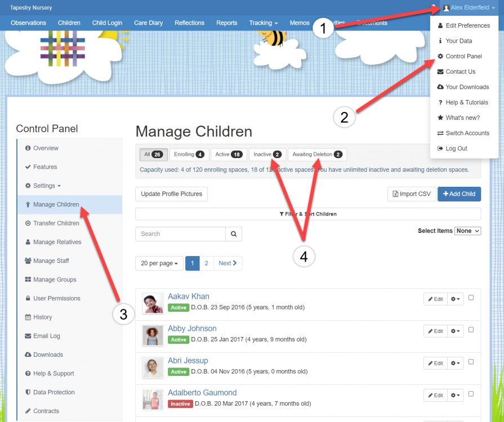Select the Inactive tab
This screenshot has height=422, width=504.
267,155
